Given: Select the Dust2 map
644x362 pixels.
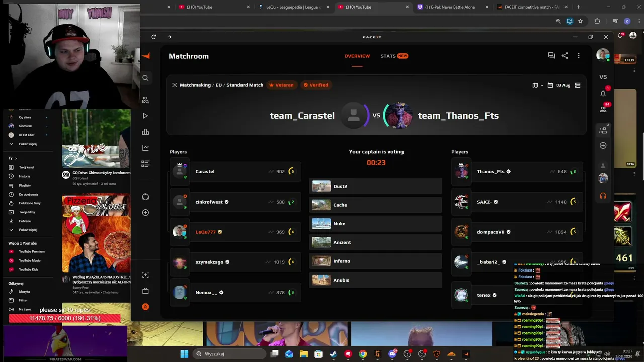Looking at the screenshot, I should pos(376,186).
